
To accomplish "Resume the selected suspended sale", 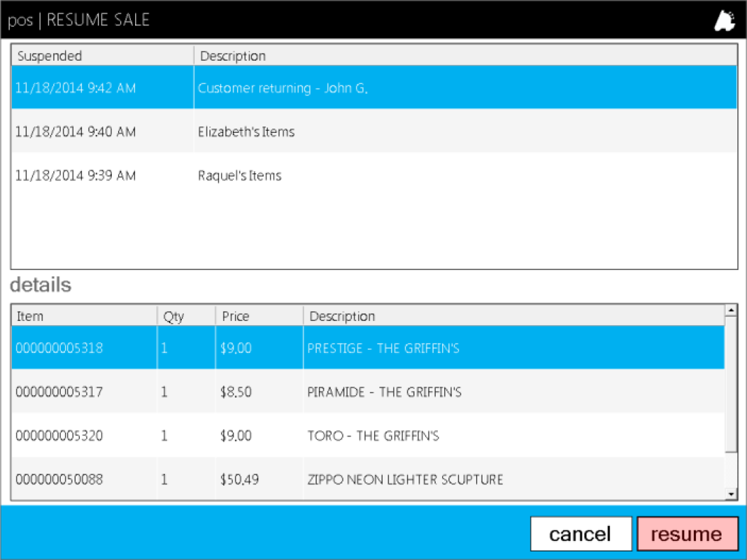I will point(687,534).
